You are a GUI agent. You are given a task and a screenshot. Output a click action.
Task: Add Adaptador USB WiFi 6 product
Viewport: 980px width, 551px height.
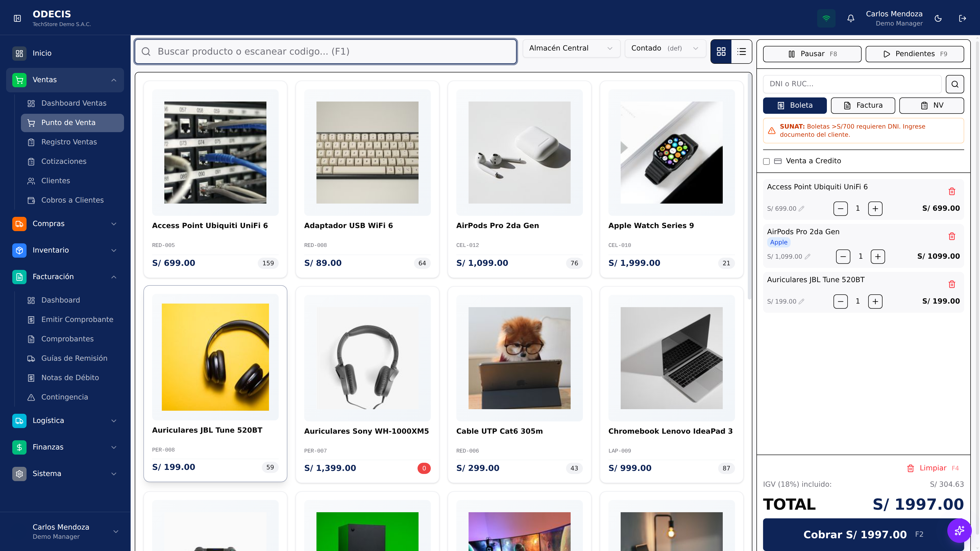(367, 180)
